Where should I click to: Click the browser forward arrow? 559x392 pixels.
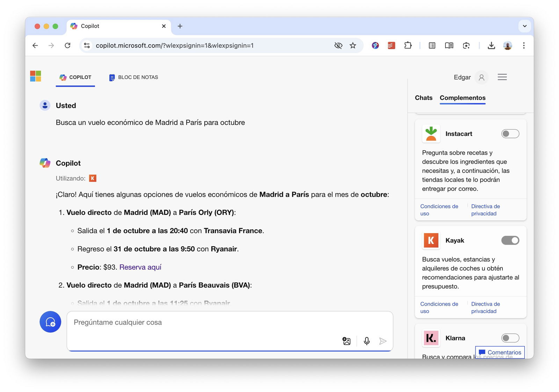coord(51,45)
